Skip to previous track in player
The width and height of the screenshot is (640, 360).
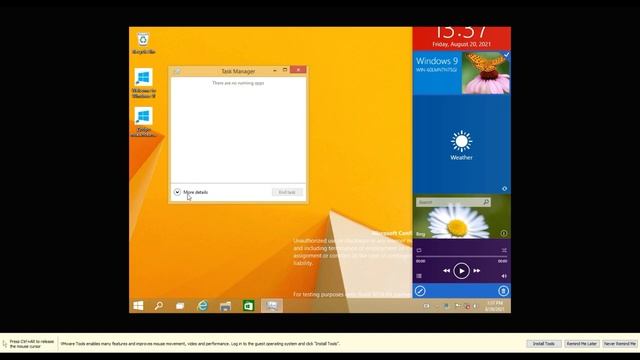pyautogui.click(x=447, y=271)
